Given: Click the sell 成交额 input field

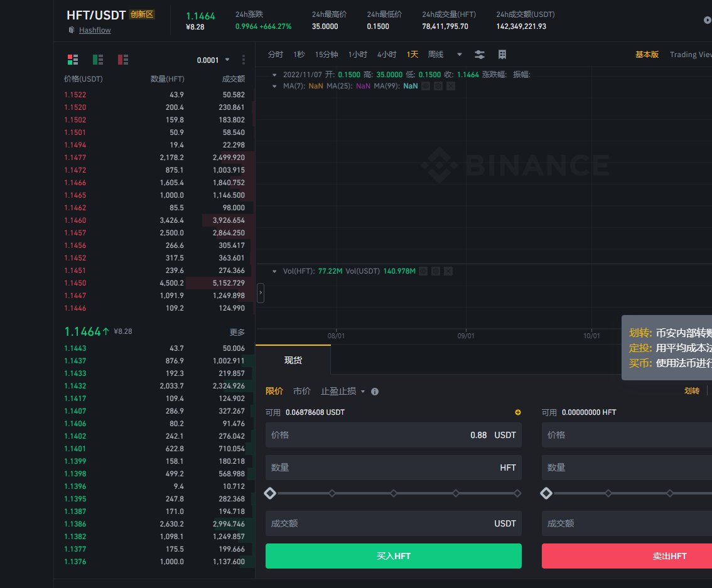Looking at the screenshot, I should click(x=627, y=523).
